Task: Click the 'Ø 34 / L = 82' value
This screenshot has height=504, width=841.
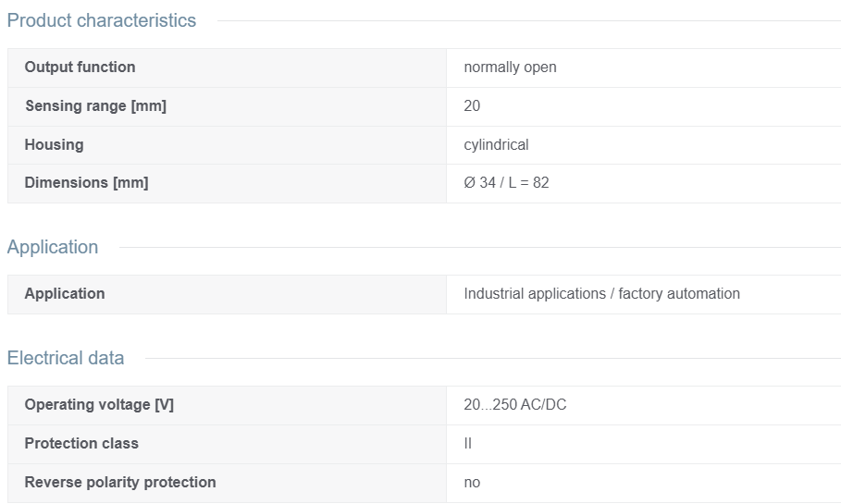Action: [x=506, y=183]
